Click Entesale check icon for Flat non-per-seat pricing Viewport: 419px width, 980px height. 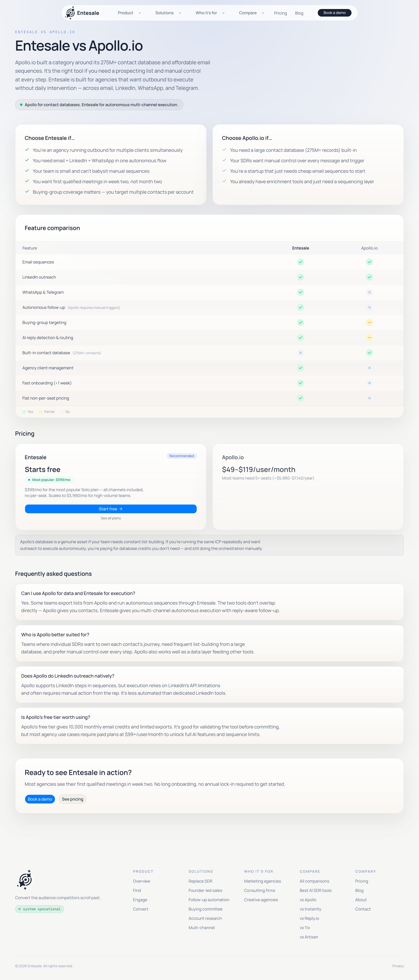point(300,398)
